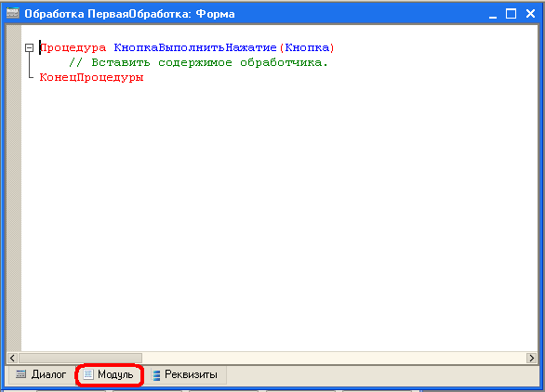The width and height of the screenshot is (545, 392).
Task: Click the left gray editor margin
Action: coord(14,188)
